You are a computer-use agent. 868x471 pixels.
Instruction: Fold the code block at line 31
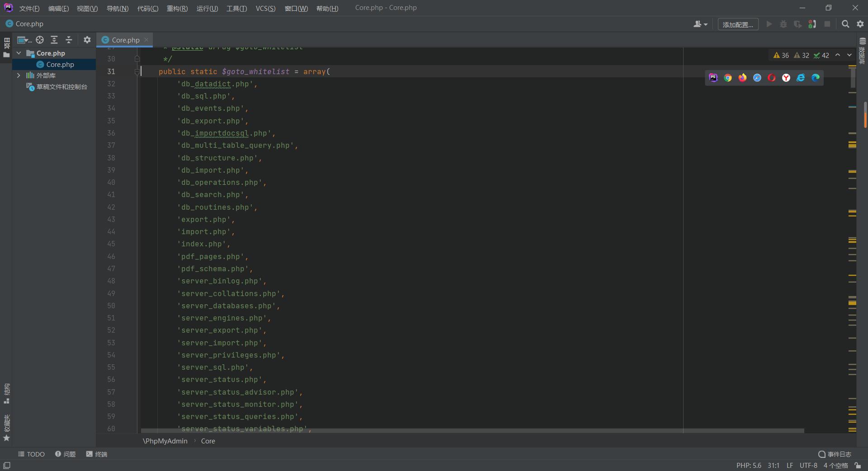[137, 71]
